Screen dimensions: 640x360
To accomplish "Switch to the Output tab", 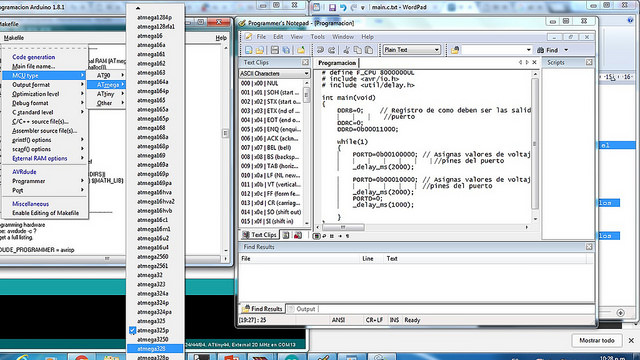I will (x=302, y=309).
